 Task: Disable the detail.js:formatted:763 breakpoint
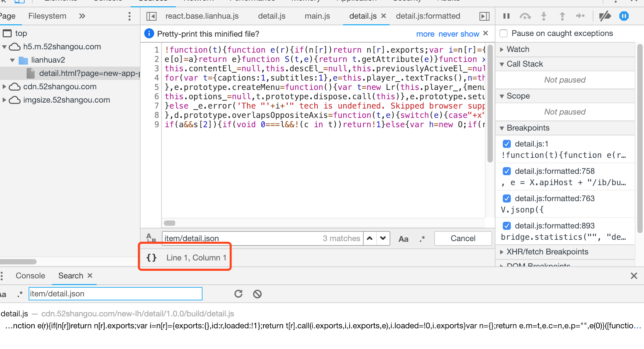[507, 198]
